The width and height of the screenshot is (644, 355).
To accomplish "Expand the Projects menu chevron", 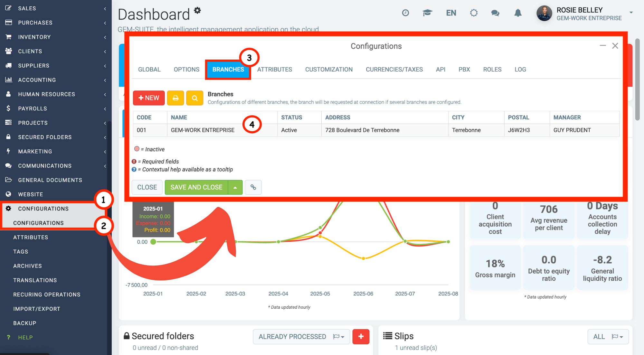I will pos(105,123).
